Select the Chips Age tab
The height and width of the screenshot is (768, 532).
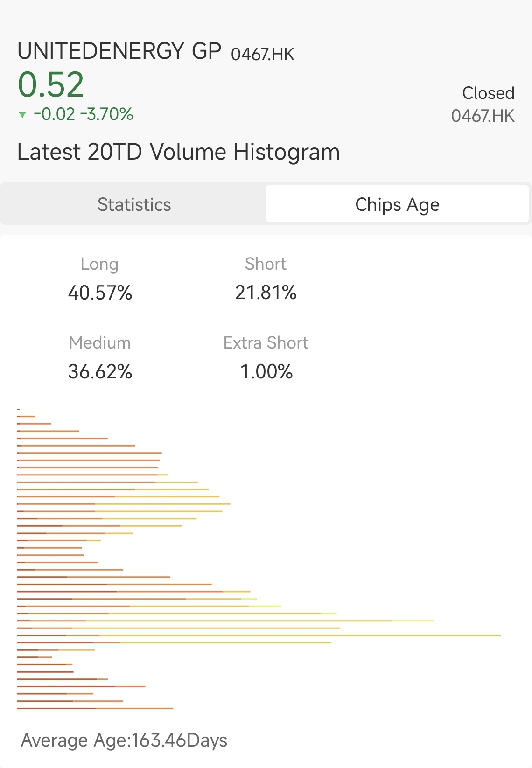point(397,204)
